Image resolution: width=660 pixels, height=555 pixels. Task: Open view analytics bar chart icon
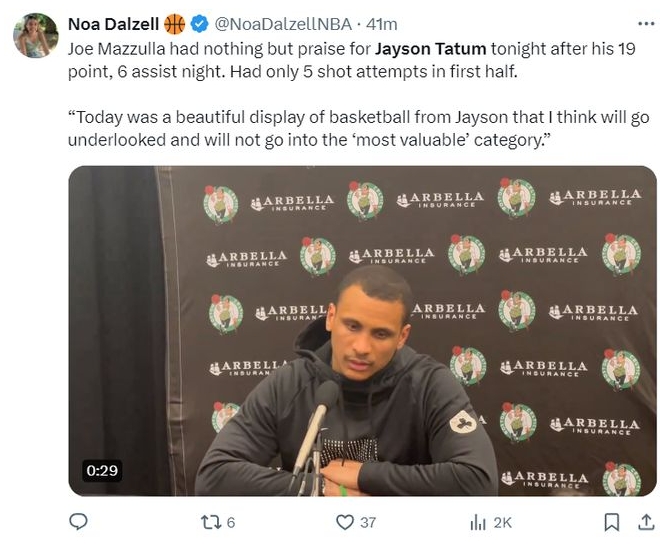click(x=478, y=522)
